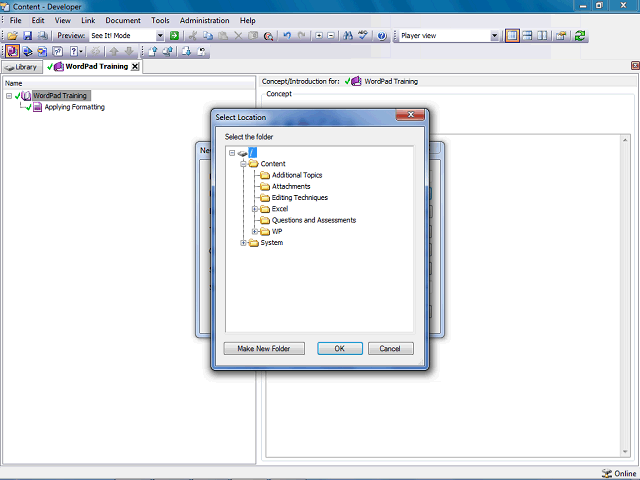Click the Collapse all minus toolbar icon
The width and height of the screenshot is (640, 480).
point(331,36)
